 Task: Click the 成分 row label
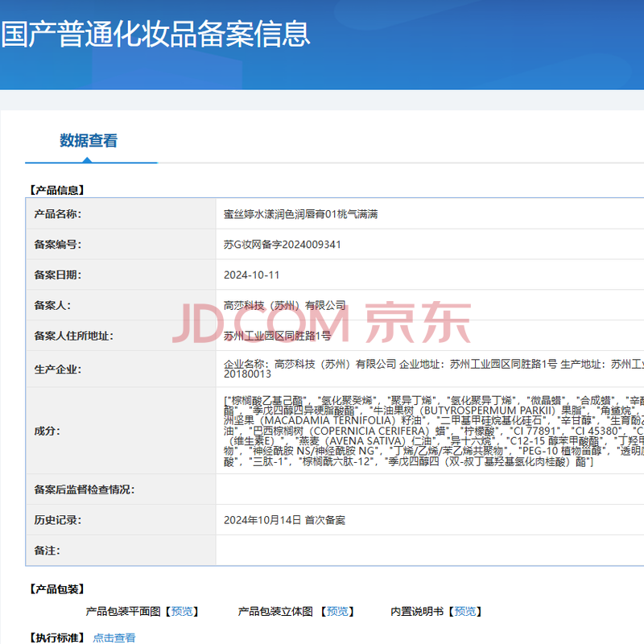[47, 431]
